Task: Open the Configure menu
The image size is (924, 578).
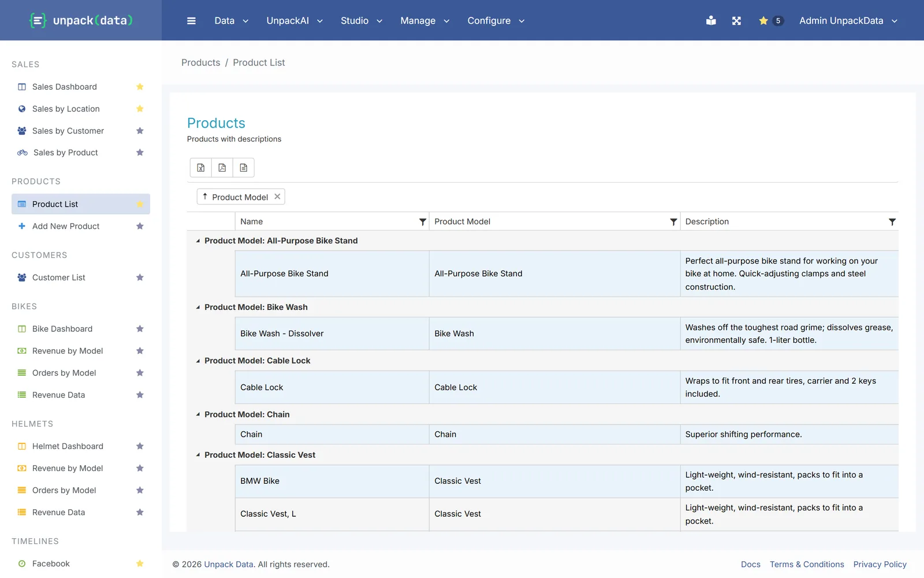Action: point(496,21)
